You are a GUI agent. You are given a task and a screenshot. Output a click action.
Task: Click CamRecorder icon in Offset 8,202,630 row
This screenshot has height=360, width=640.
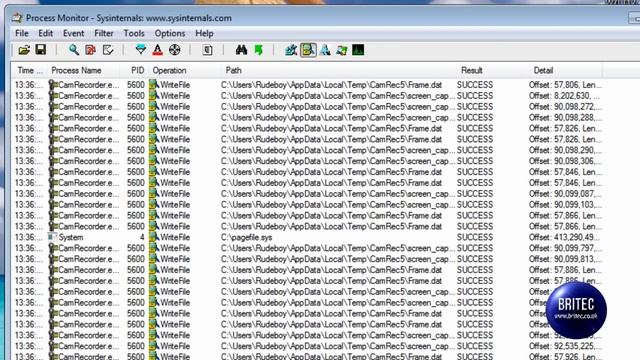[x=53, y=96]
